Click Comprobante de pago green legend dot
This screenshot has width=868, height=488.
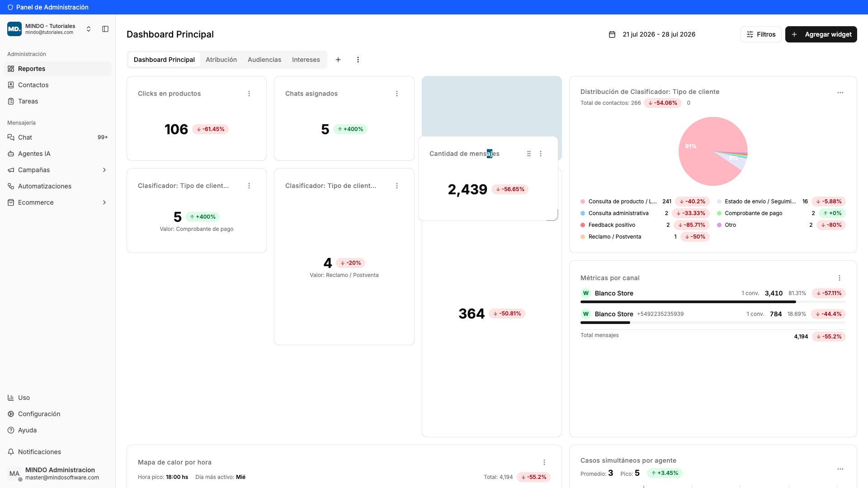click(x=719, y=213)
